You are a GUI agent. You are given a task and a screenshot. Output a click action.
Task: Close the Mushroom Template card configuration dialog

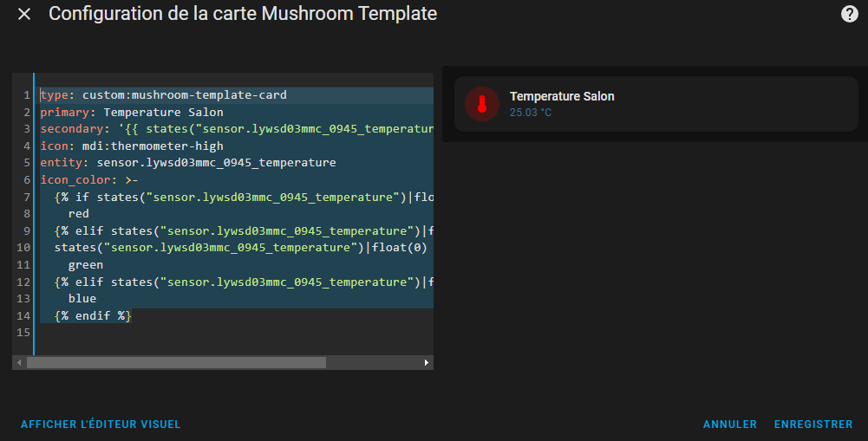tap(24, 14)
